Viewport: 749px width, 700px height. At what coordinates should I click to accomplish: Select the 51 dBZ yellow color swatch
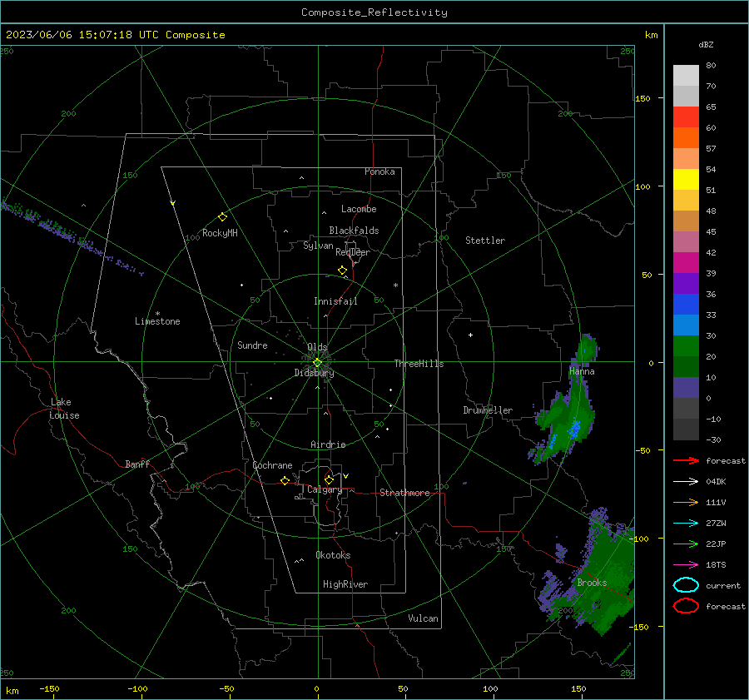(686, 179)
